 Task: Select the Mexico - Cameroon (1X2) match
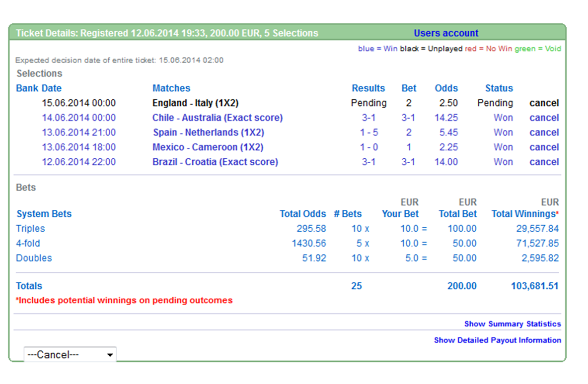click(208, 147)
